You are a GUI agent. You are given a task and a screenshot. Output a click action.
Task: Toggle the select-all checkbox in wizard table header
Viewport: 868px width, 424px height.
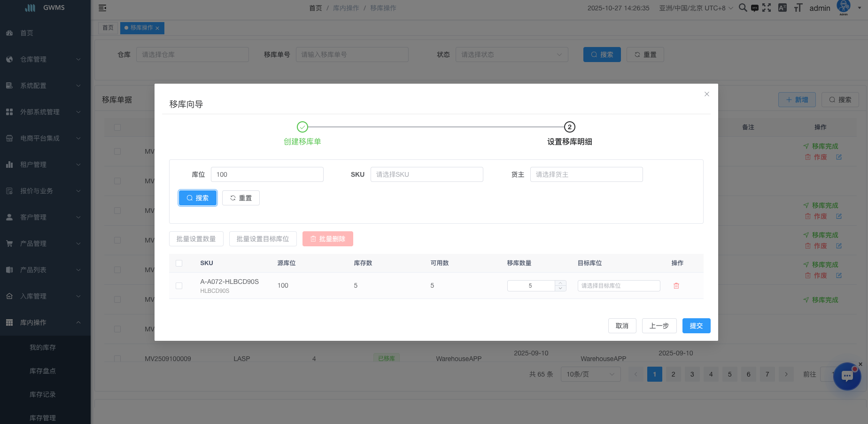point(179,263)
